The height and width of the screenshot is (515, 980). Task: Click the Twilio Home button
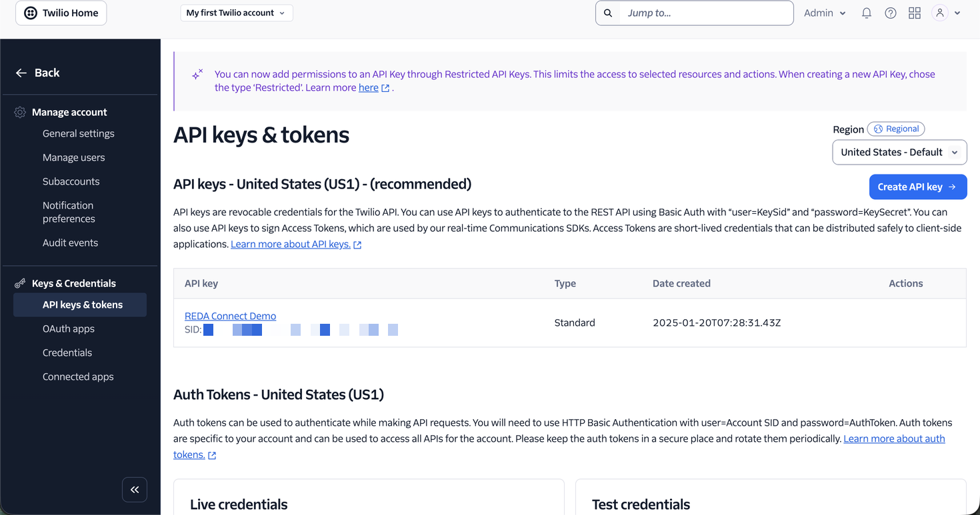click(x=61, y=13)
